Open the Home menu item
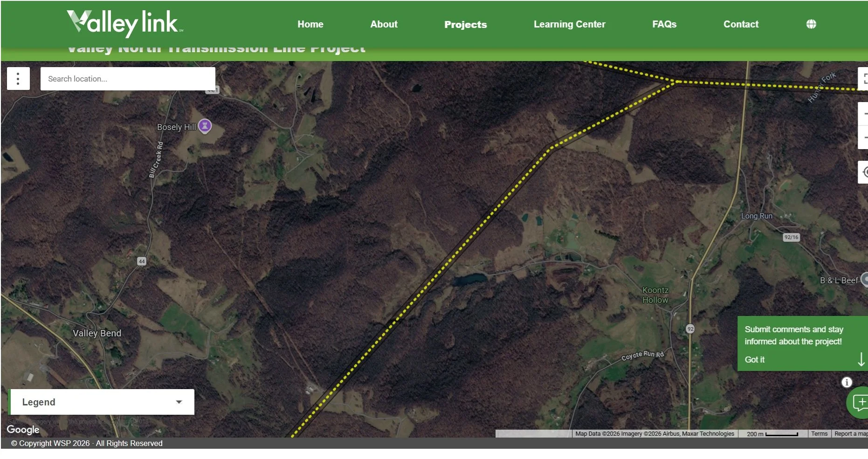868x459 pixels. [x=310, y=24]
